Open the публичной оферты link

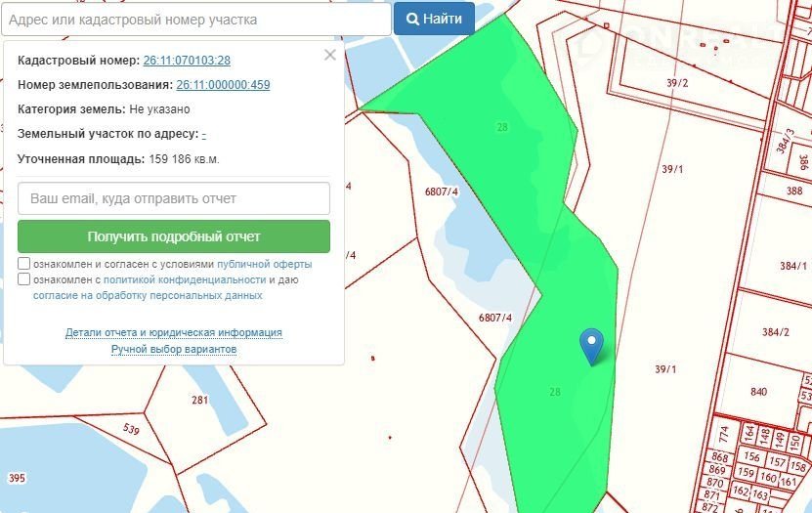coord(264,264)
